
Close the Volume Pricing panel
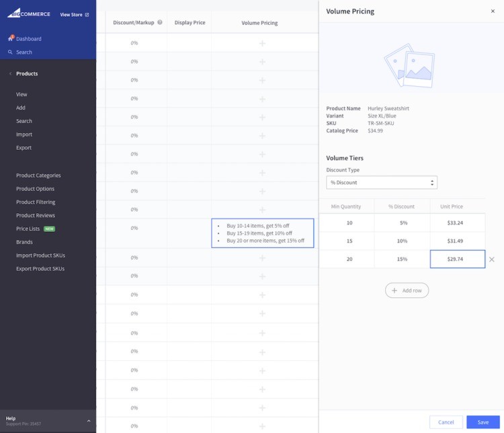pyautogui.click(x=493, y=11)
